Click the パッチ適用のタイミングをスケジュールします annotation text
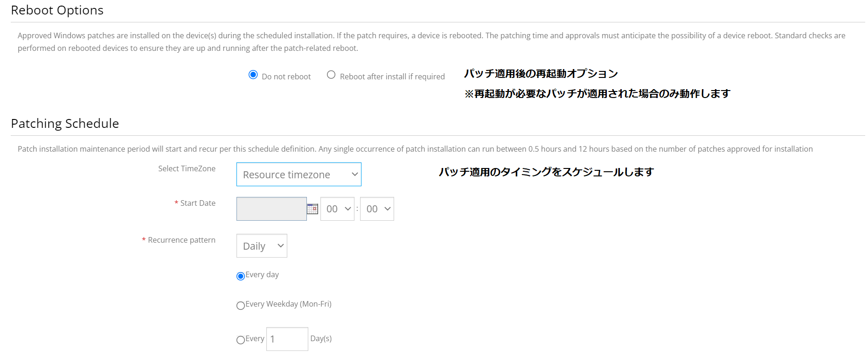 point(547,172)
